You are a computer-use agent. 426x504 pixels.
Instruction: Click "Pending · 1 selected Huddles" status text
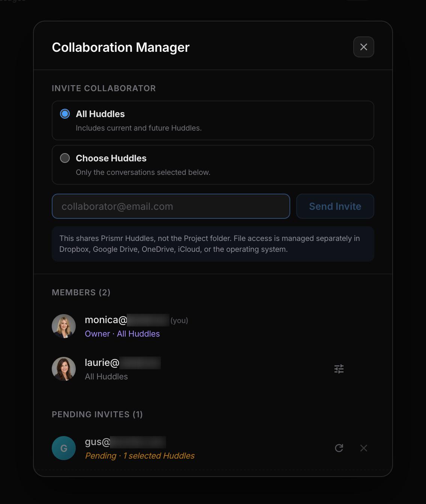(140, 456)
